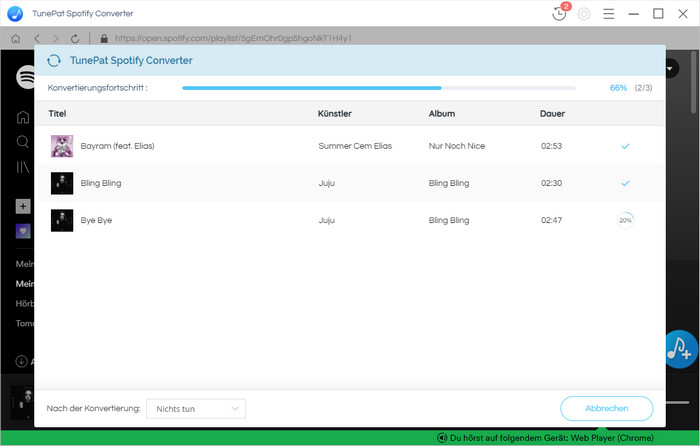700x446 pixels.
Task: Click the duration 02:30
Action: [x=551, y=183]
